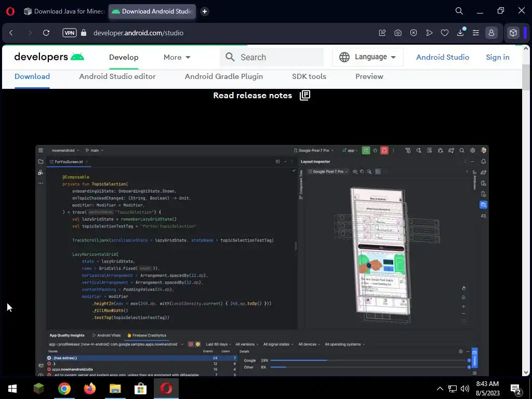
Task: Open the Read release notes link
Action: pos(262,96)
